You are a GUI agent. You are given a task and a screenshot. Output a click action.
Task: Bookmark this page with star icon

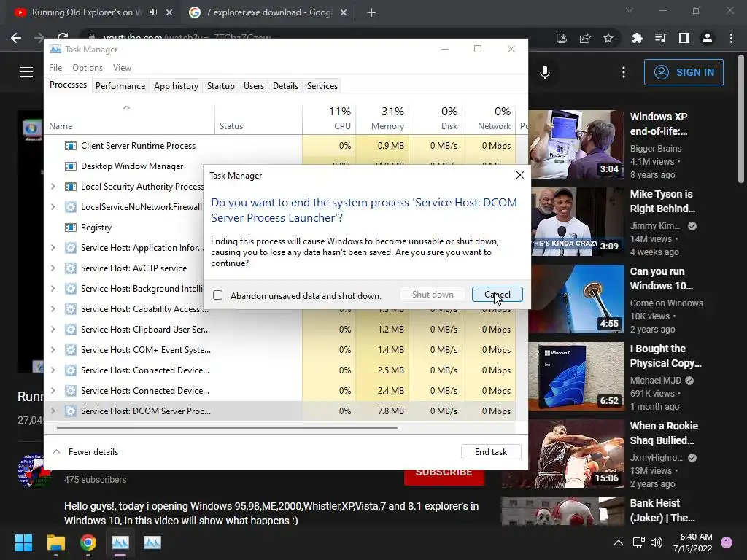[608, 38]
